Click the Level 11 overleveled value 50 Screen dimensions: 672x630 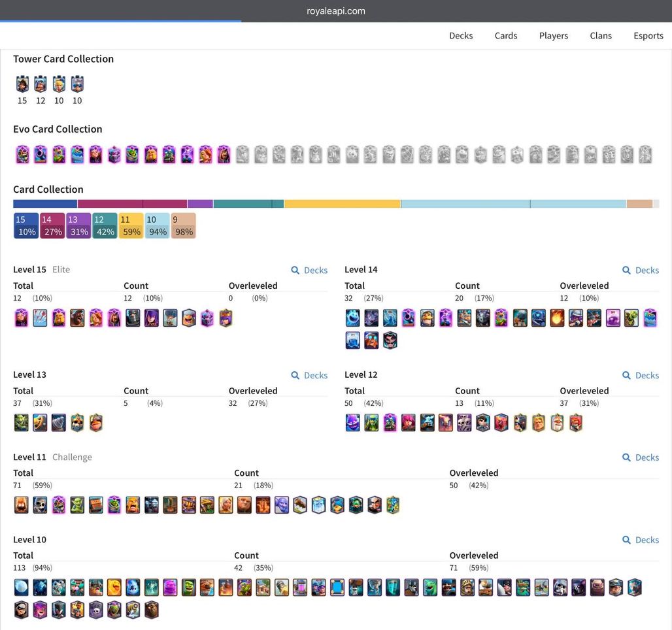(x=454, y=485)
